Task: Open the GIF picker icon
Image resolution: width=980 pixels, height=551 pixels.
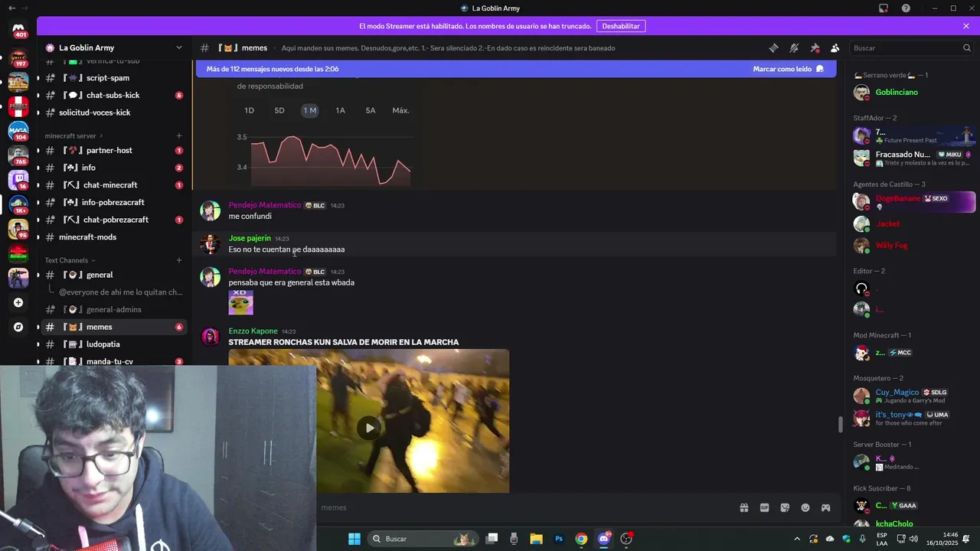Action: pos(764,507)
